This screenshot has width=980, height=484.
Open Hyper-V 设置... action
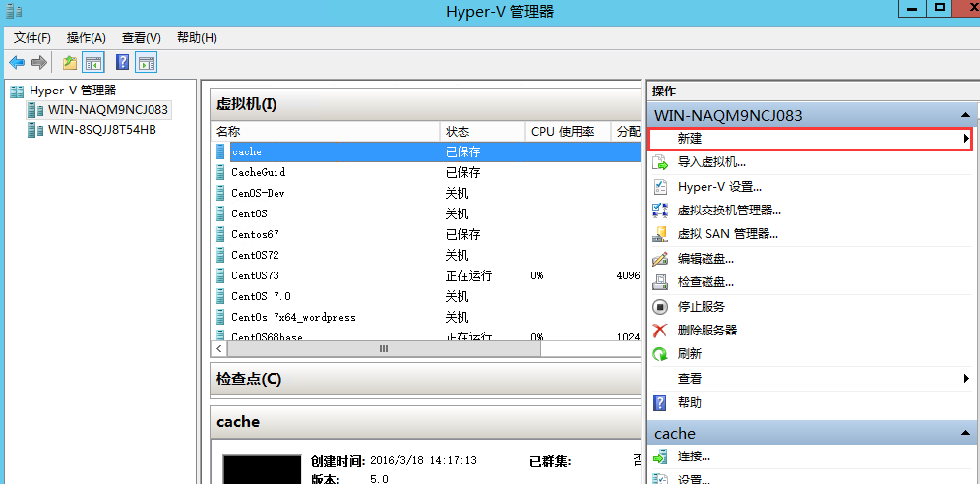[719, 187]
